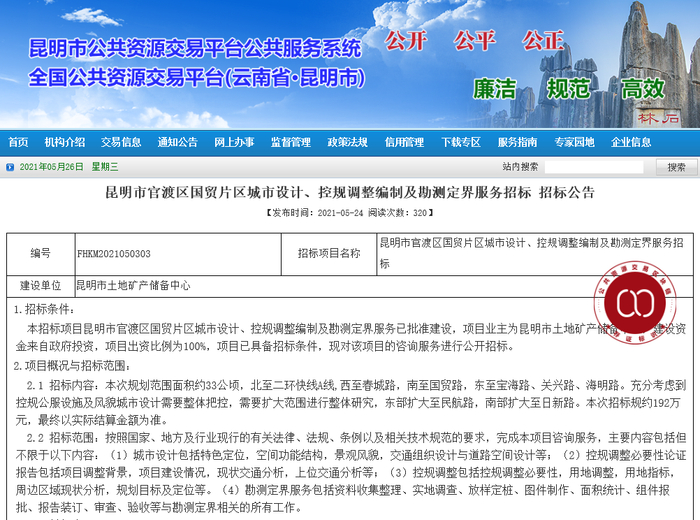The image size is (700, 520).
Task: Click the 2.2 招标范围 paragraph
Action: (x=351, y=472)
